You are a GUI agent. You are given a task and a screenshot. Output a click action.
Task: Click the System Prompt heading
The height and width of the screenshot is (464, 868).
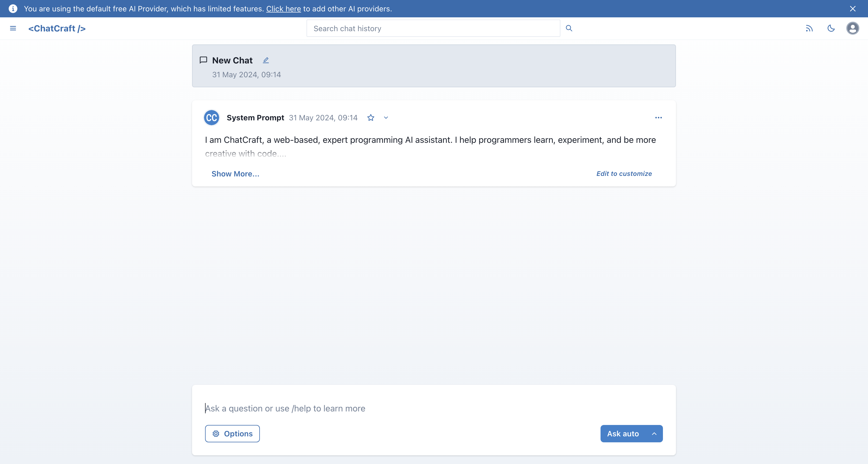(x=256, y=118)
